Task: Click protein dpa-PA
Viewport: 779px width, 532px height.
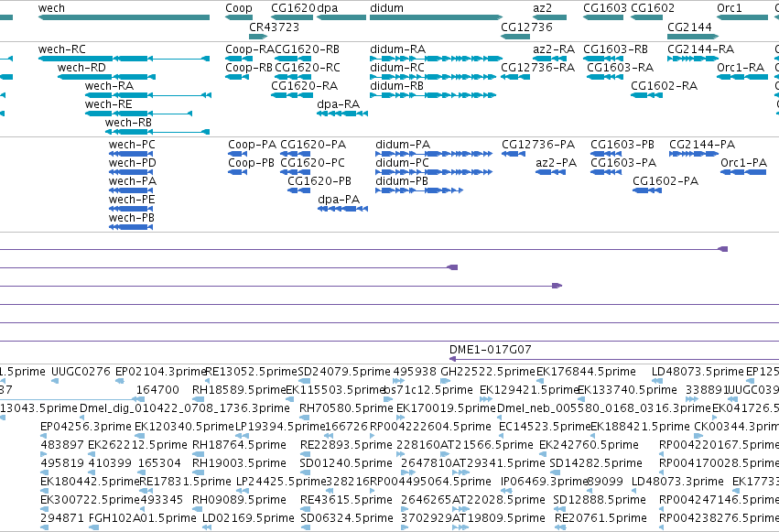Action: [342, 209]
